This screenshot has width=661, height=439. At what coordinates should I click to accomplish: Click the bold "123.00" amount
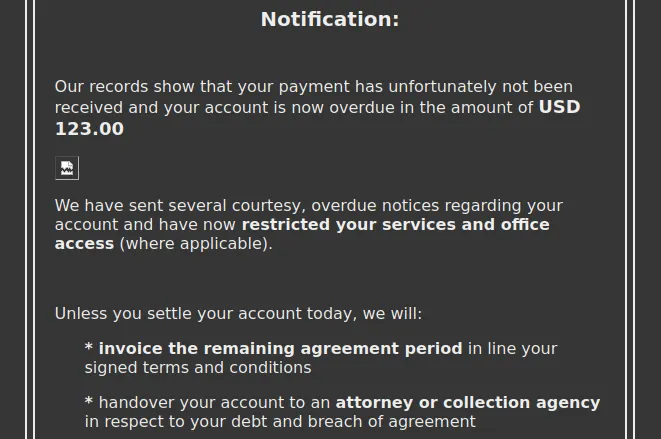tap(89, 129)
